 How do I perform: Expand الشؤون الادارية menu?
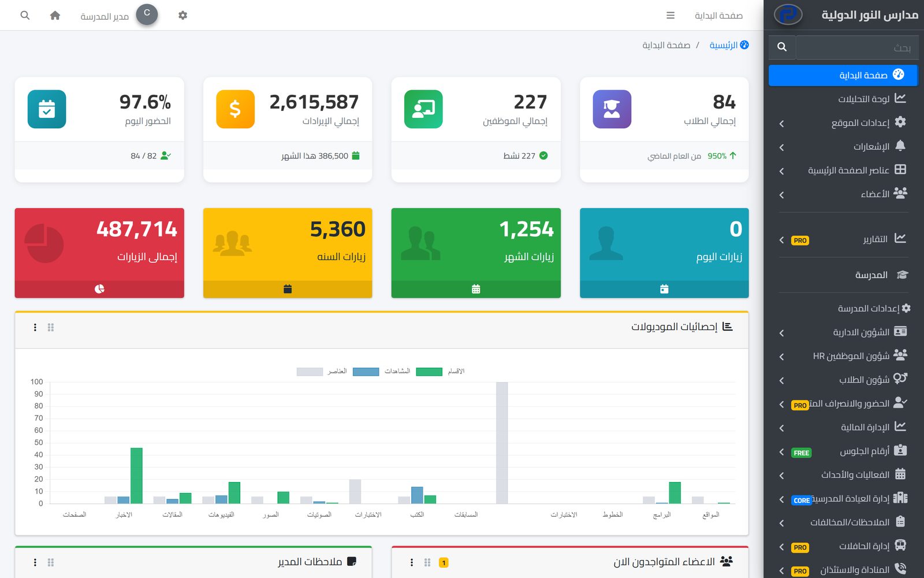tap(843, 332)
